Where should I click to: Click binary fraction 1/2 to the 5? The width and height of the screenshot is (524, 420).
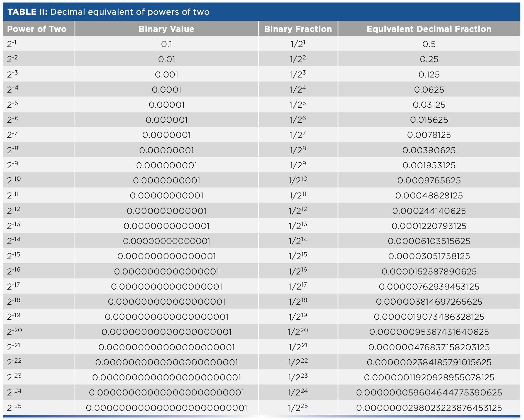[298, 104]
